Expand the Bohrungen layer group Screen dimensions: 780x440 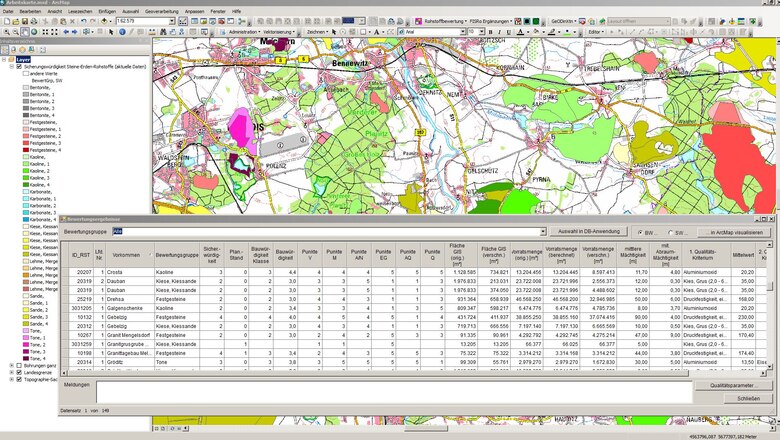12,365
